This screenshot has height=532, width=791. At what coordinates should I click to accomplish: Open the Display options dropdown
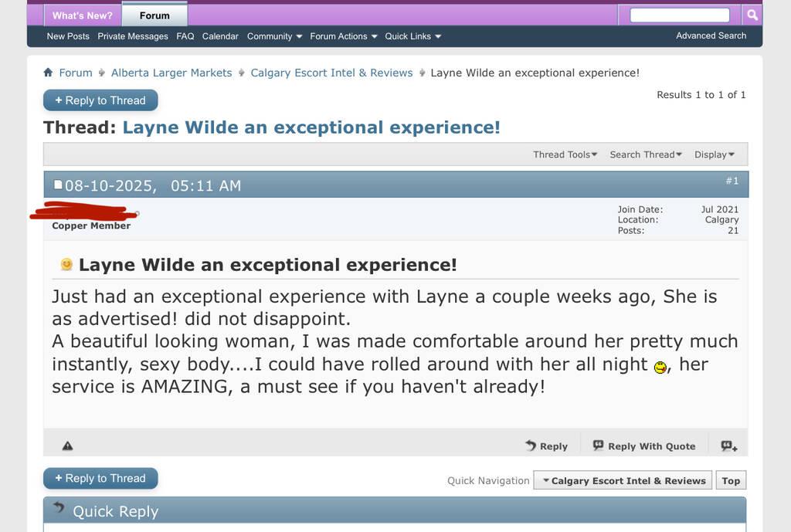pos(714,154)
